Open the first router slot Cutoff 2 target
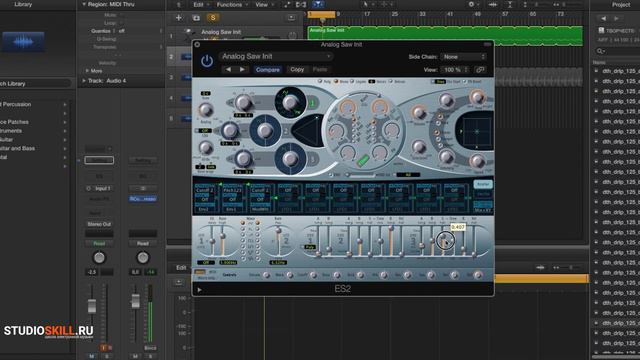 point(205,190)
